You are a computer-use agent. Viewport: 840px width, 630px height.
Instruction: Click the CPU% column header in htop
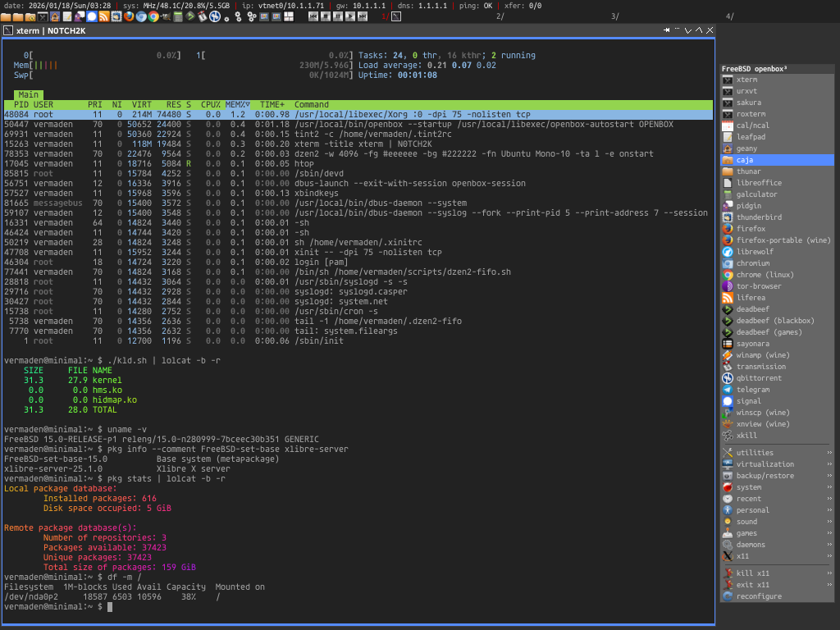[211, 105]
